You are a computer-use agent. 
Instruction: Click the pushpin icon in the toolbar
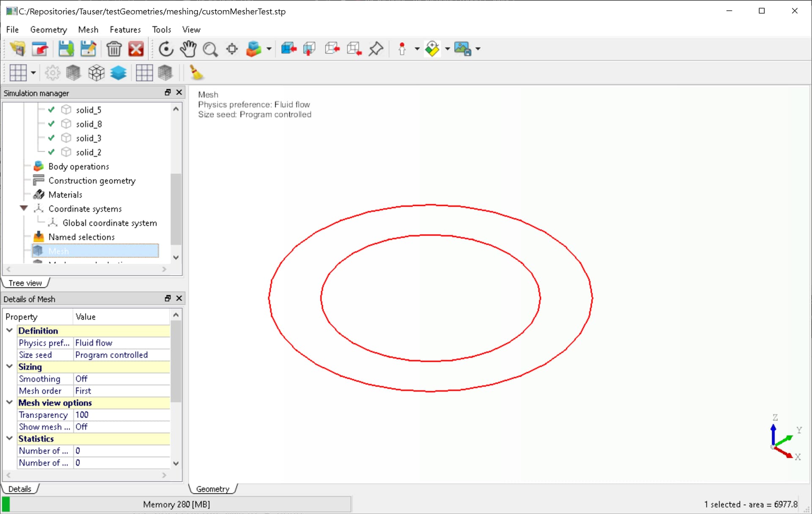376,49
